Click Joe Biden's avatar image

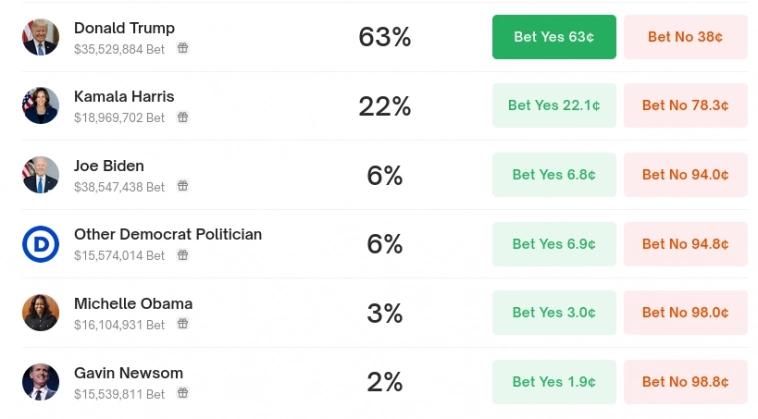point(41,175)
